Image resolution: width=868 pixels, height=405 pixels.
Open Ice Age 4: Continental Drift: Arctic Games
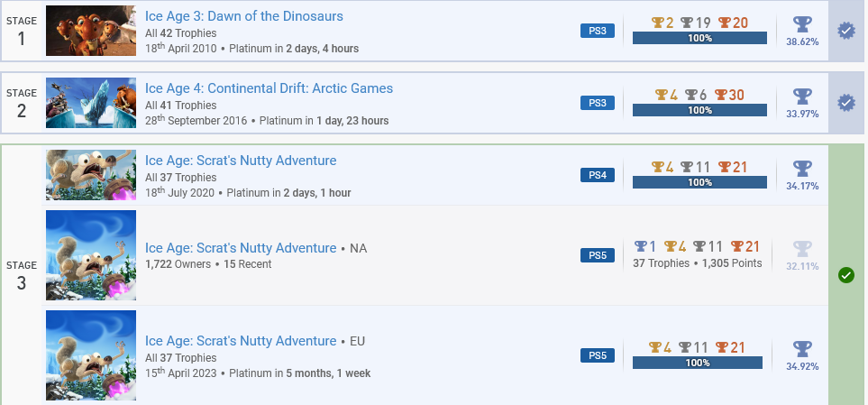click(269, 88)
